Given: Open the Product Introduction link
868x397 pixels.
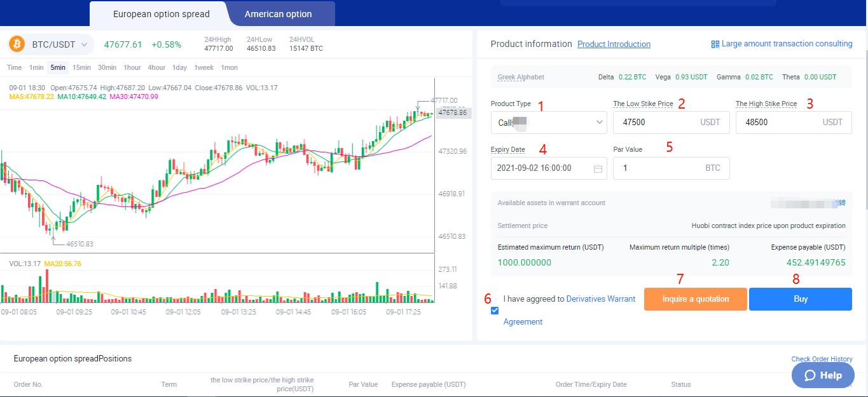Looking at the screenshot, I should tap(614, 44).
